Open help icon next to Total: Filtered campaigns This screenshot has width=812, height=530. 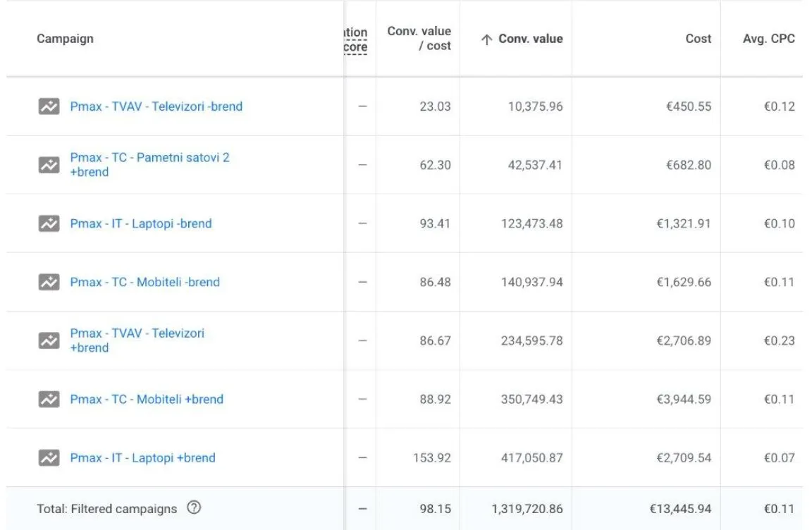point(194,507)
